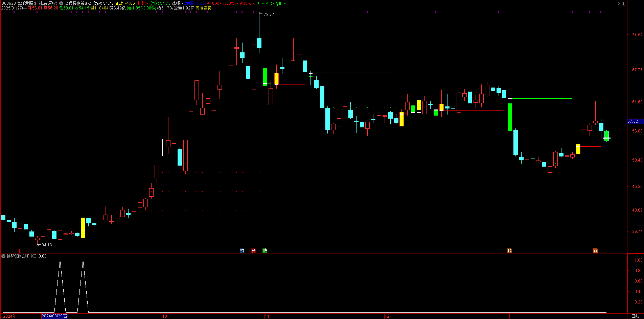The image size is (644, 319).
Task: Click the 突破: 54.73 indicator value
Action: click(x=103, y=3)
